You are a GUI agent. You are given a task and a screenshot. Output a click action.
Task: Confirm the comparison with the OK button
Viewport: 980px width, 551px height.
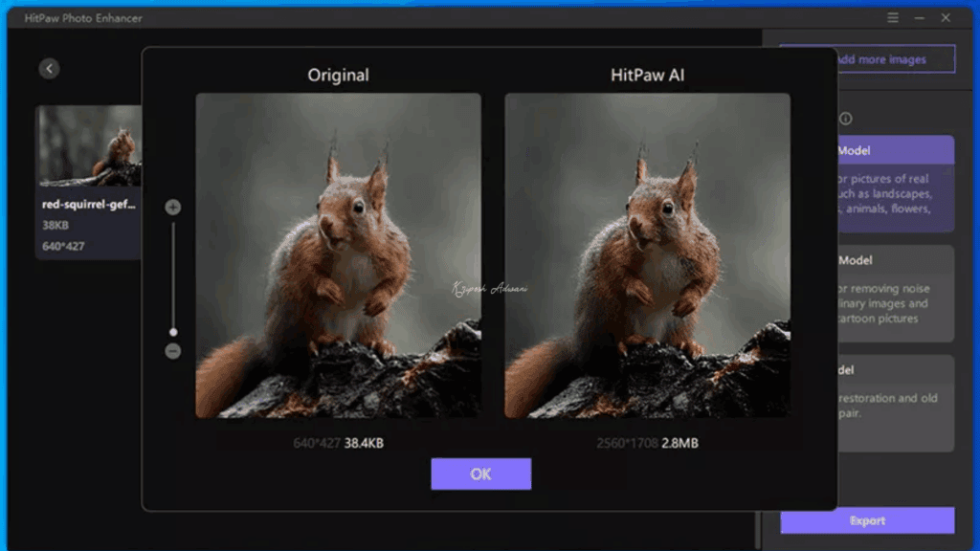[x=480, y=474]
